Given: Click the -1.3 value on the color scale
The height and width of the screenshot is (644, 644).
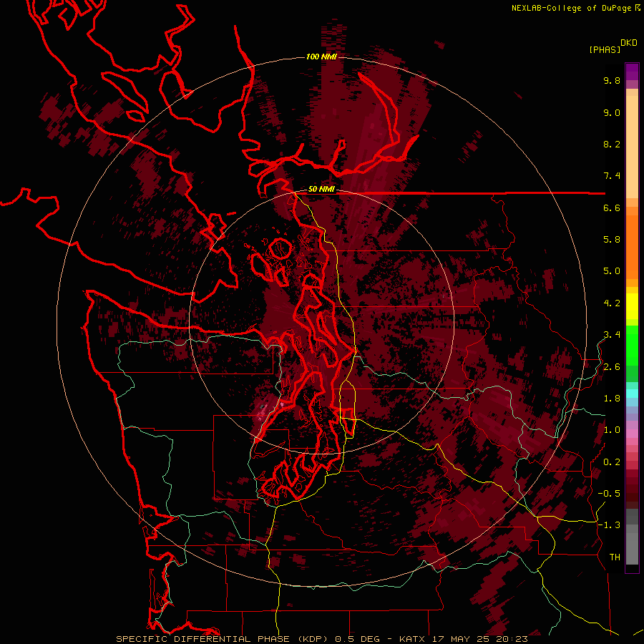Looking at the screenshot, I should [x=609, y=525].
